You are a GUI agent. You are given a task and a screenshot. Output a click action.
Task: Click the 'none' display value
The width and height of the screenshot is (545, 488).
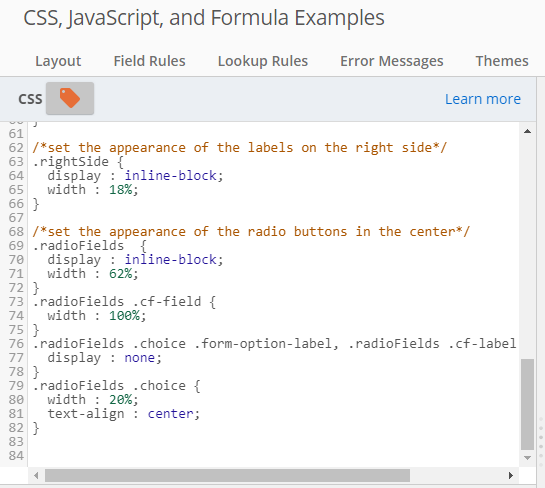[x=139, y=358]
